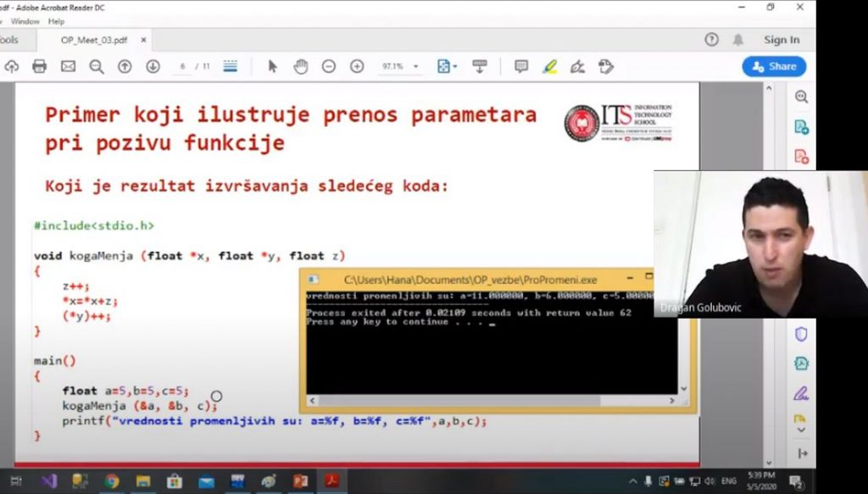868x494 pixels.
Task: Expand the fit page options dropdown
Action: [447, 66]
